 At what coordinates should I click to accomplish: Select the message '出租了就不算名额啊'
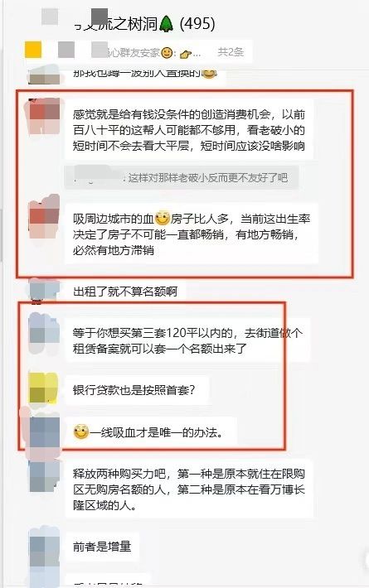click(x=125, y=292)
